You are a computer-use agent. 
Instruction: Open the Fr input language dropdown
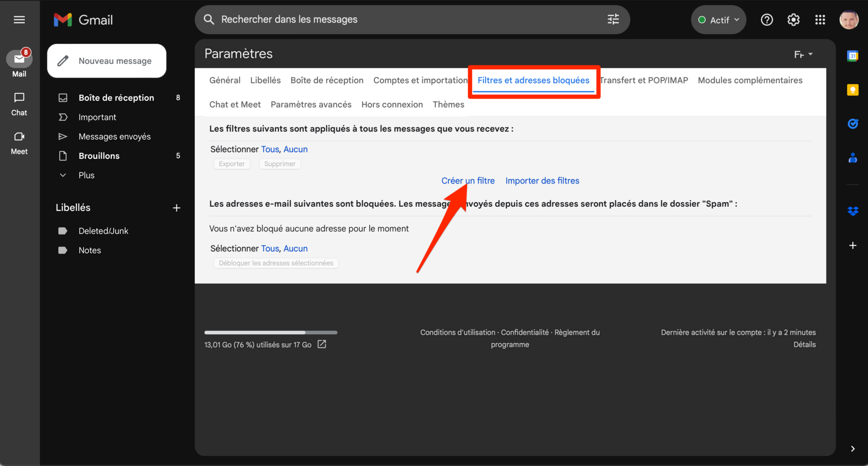(803, 54)
